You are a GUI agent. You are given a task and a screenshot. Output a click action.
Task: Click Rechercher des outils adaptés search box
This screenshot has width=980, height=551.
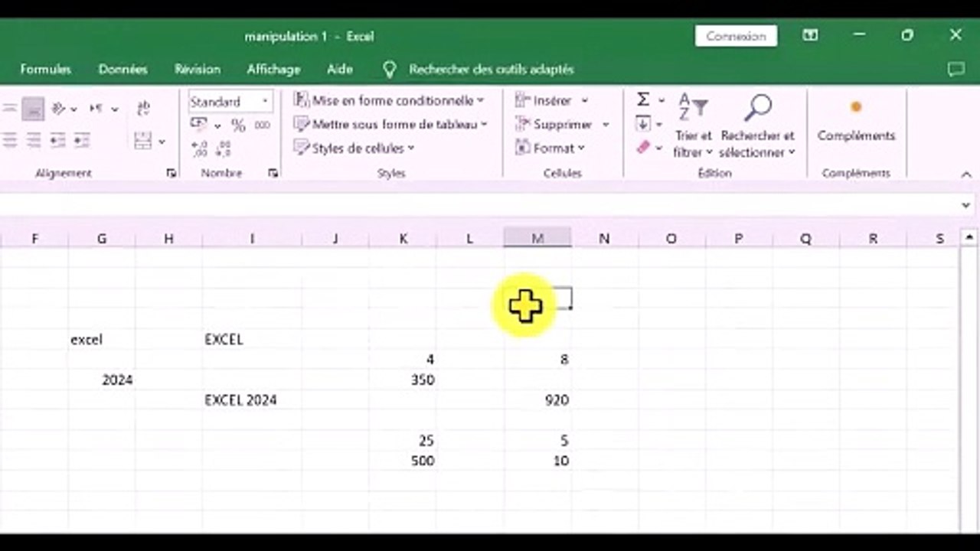pos(491,69)
